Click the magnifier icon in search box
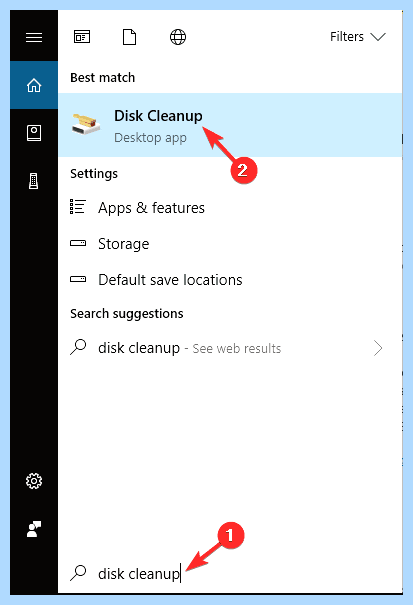The width and height of the screenshot is (413, 605). pos(78,573)
